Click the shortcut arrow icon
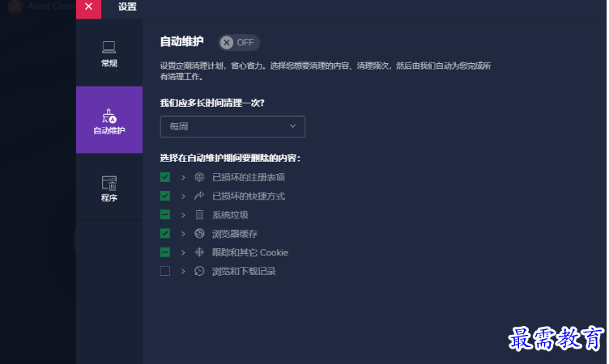The width and height of the screenshot is (609, 364). pyautogui.click(x=199, y=196)
